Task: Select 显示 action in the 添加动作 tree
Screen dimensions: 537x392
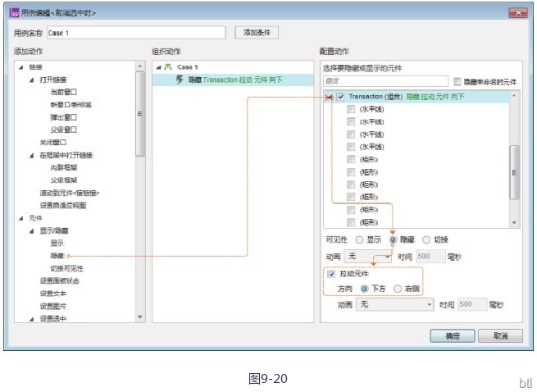Action: point(57,244)
